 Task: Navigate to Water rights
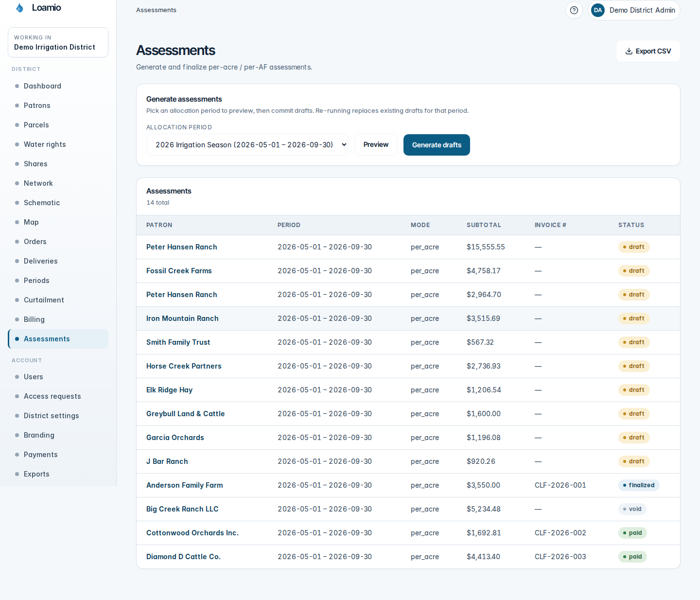[x=58, y=144]
